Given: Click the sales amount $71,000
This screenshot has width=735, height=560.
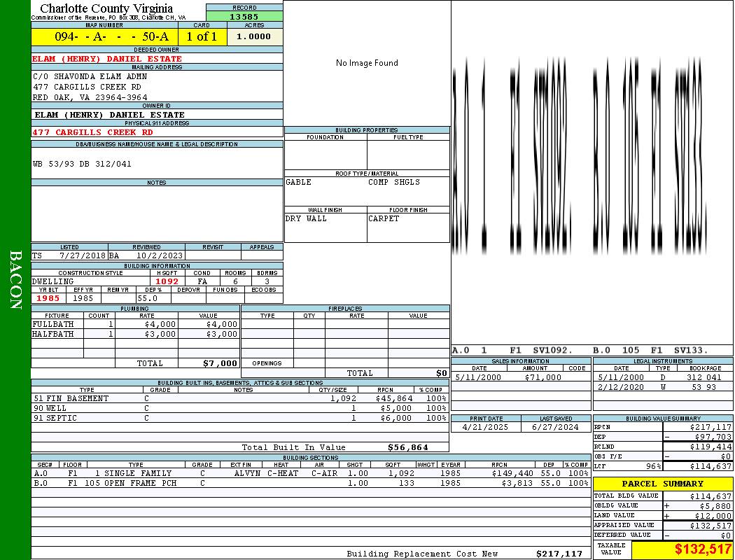Looking at the screenshot, I should point(542,377).
